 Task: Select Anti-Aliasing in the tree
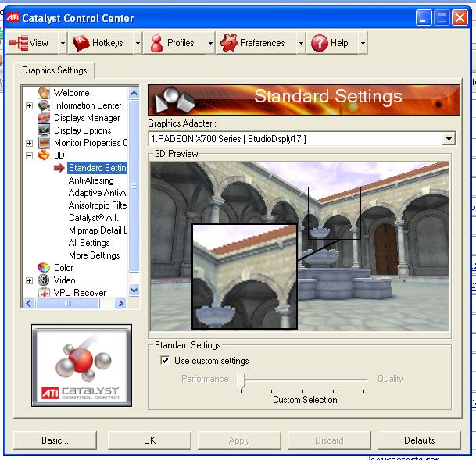click(91, 180)
